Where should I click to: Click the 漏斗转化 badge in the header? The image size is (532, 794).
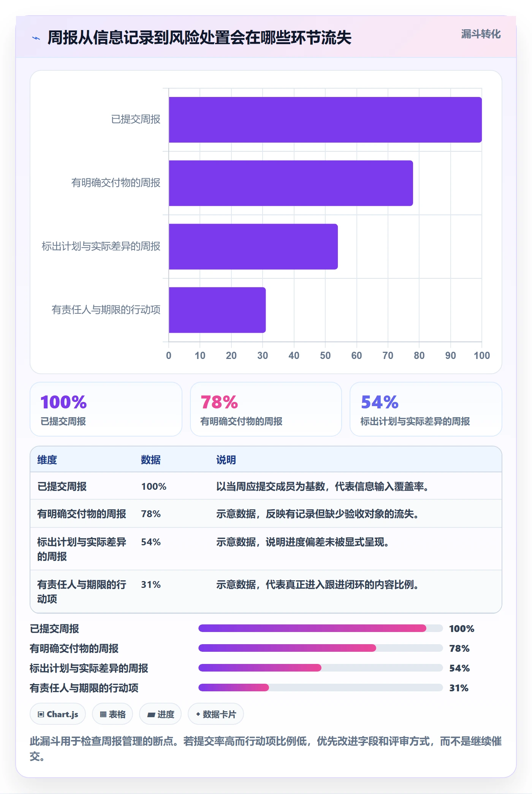pos(481,34)
